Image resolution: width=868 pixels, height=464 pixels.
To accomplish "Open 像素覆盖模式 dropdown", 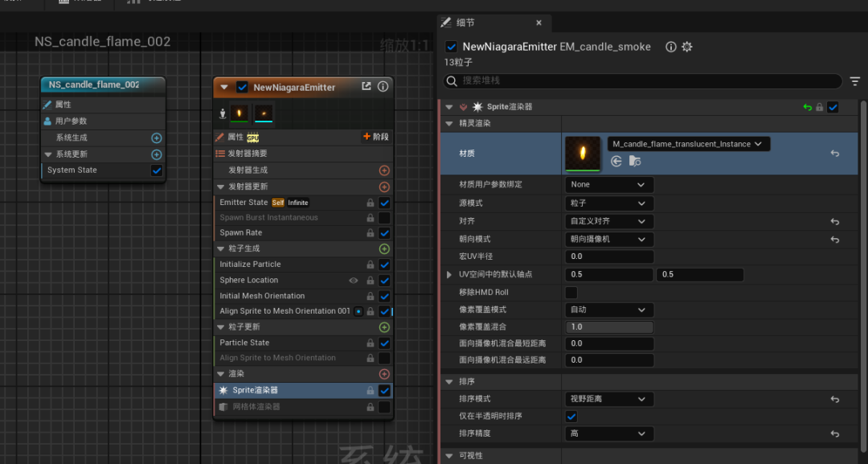I will point(609,310).
